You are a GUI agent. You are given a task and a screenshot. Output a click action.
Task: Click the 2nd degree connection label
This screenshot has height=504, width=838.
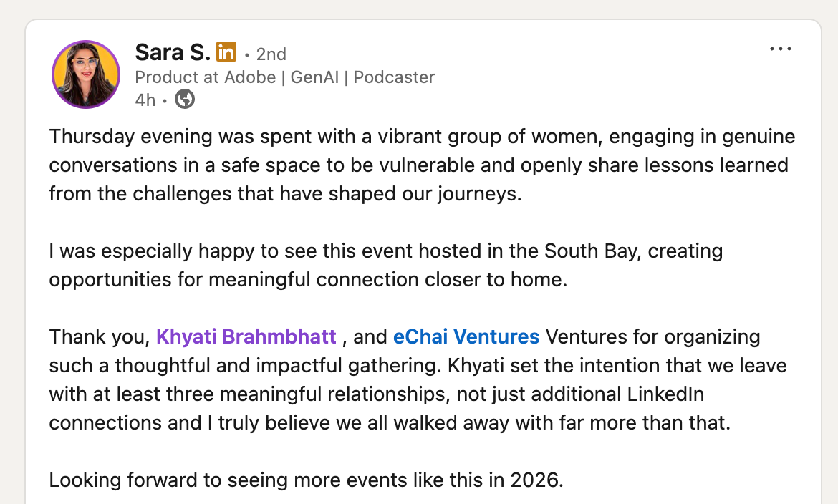pos(271,54)
